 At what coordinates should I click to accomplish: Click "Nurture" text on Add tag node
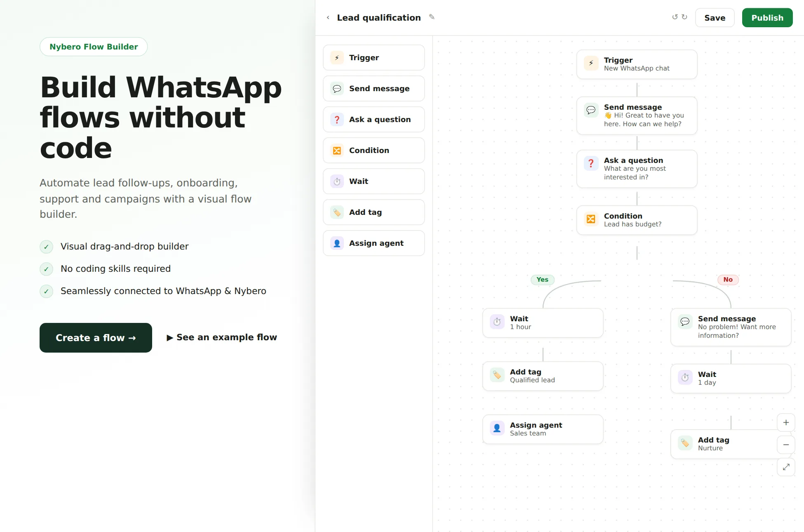[710, 448]
